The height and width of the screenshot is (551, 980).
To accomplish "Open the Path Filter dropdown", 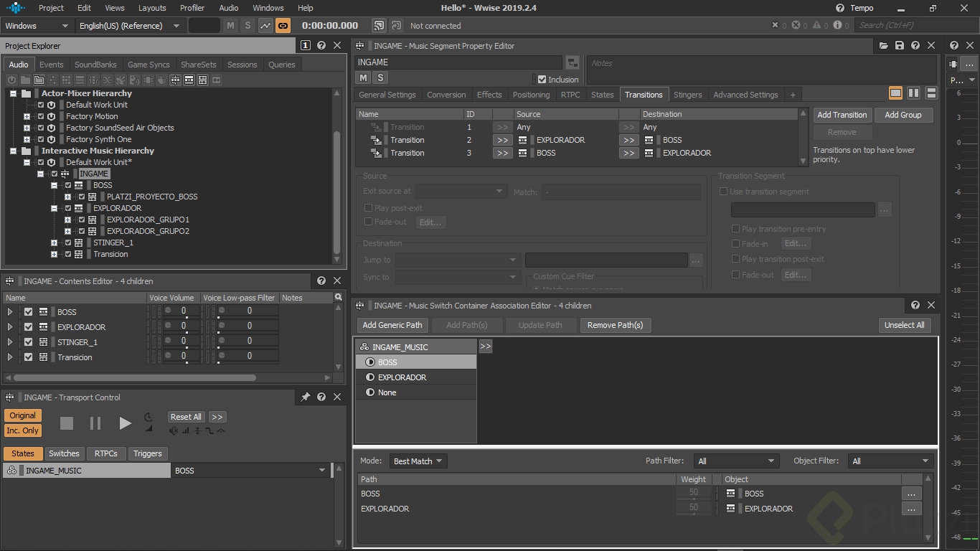I will [x=736, y=461].
